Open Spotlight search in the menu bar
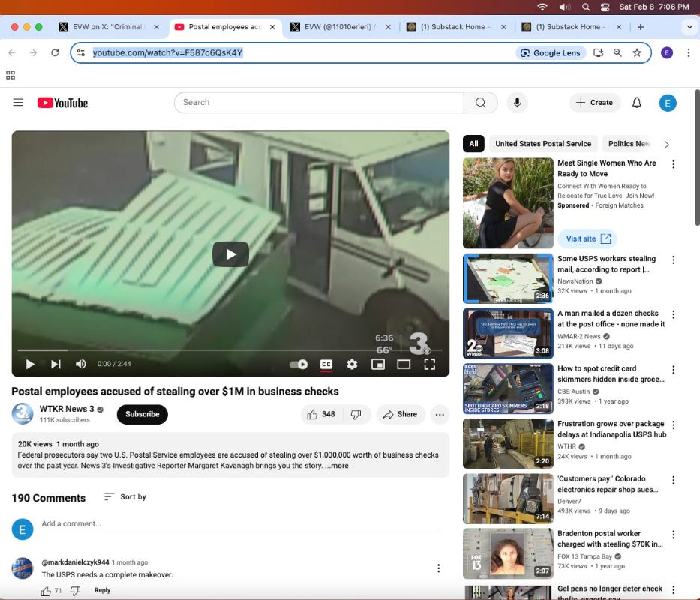Screen dimensions: 700x600 586,7
